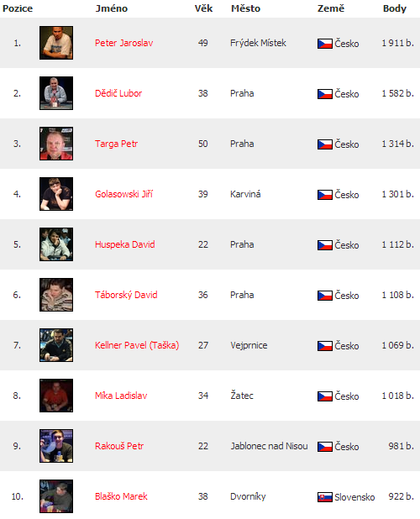The width and height of the screenshot is (420, 519).
Task: Select the Czech flag in the first row
Action: [x=325, y=44]
